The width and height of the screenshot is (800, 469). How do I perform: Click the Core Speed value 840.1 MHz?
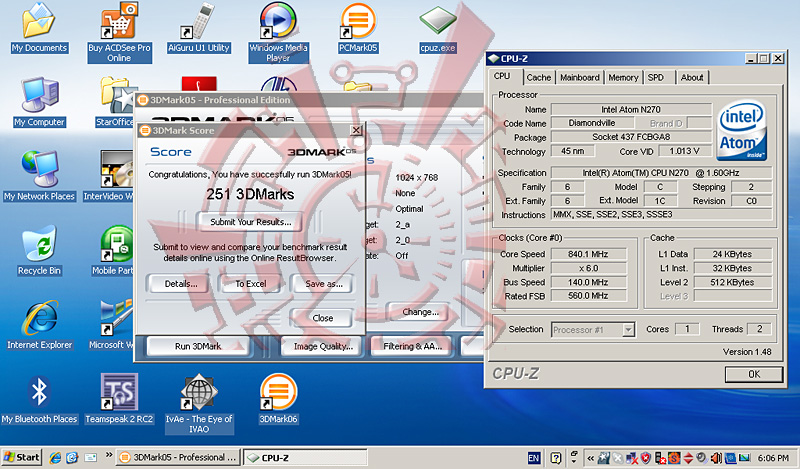tap(588, 254)
